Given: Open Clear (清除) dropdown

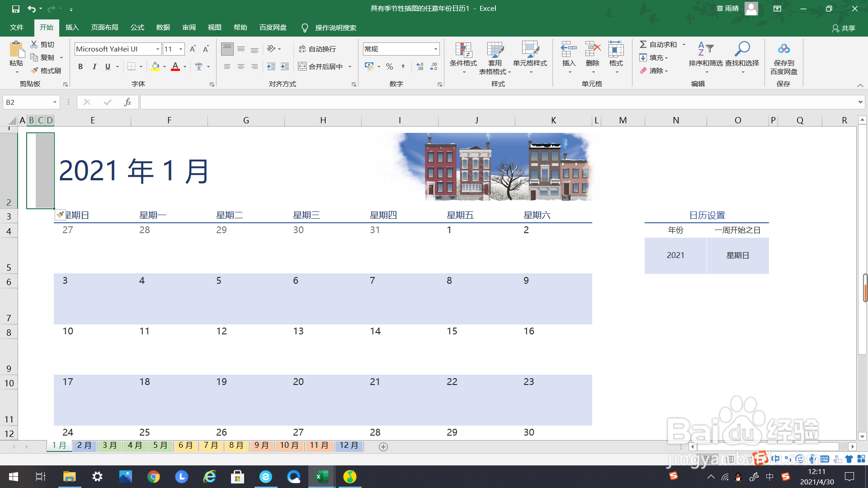Looking at the screenshot, I should pos(654,70).
